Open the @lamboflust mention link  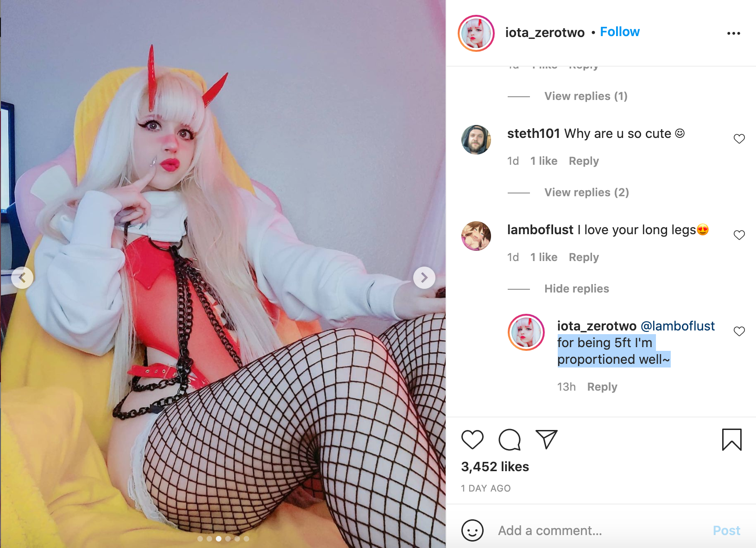pos(677,326)
